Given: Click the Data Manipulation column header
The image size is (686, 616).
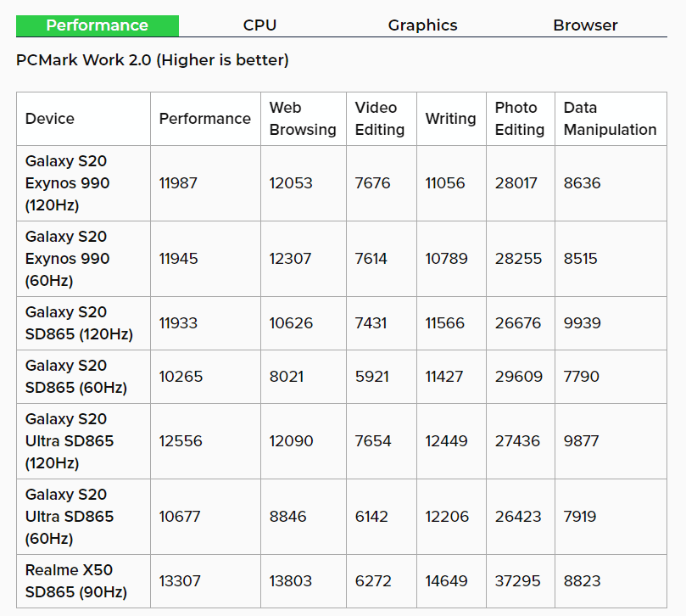Looking at the screenshot, I should coord(610,119).
